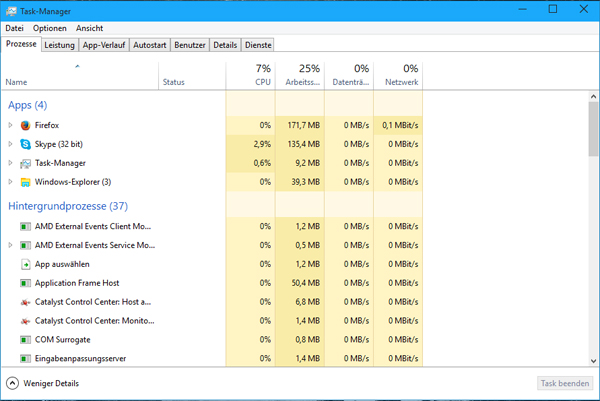Click the Windows-Explorer folder icon
Screen dimensions: 600x401
[x=25, y=182]
